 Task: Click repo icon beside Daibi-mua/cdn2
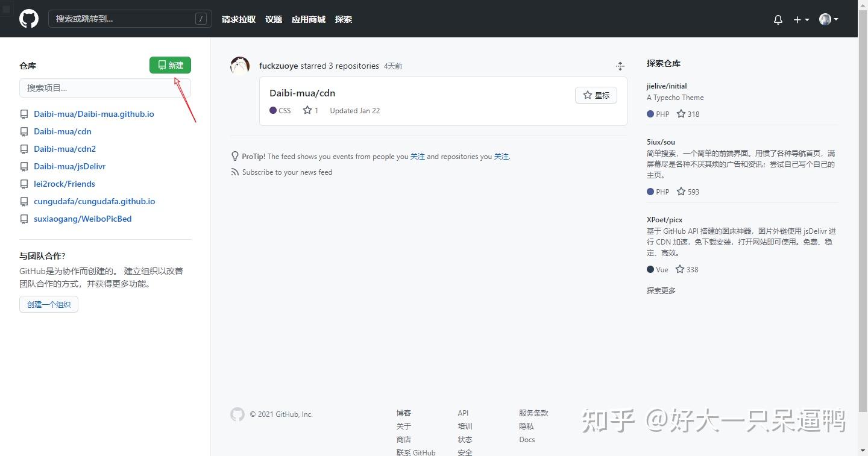tap(24, 149)
